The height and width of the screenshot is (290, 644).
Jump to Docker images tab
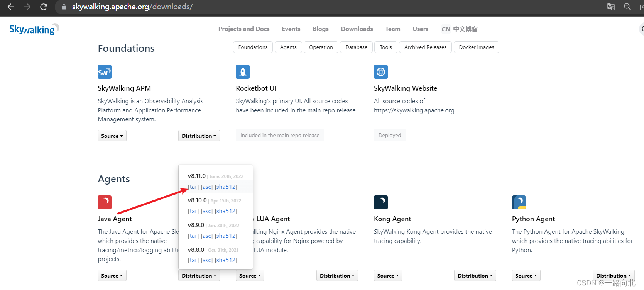click(x=477, y=47)
